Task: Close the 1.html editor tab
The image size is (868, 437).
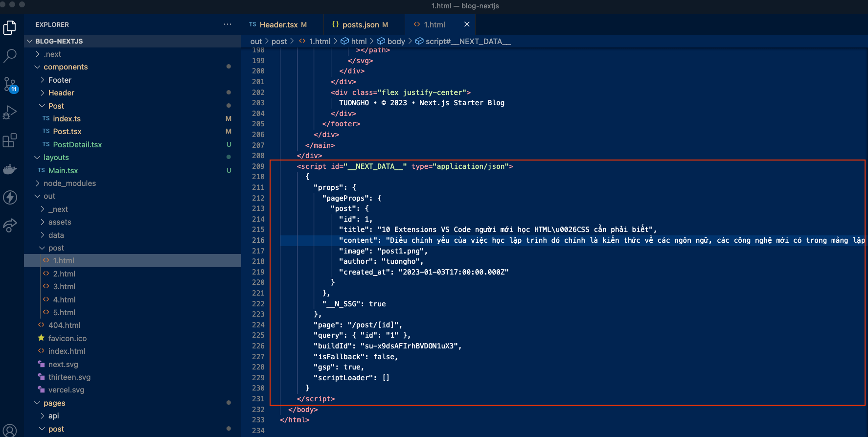Action: pyautogui.click(x=467, y=24)
